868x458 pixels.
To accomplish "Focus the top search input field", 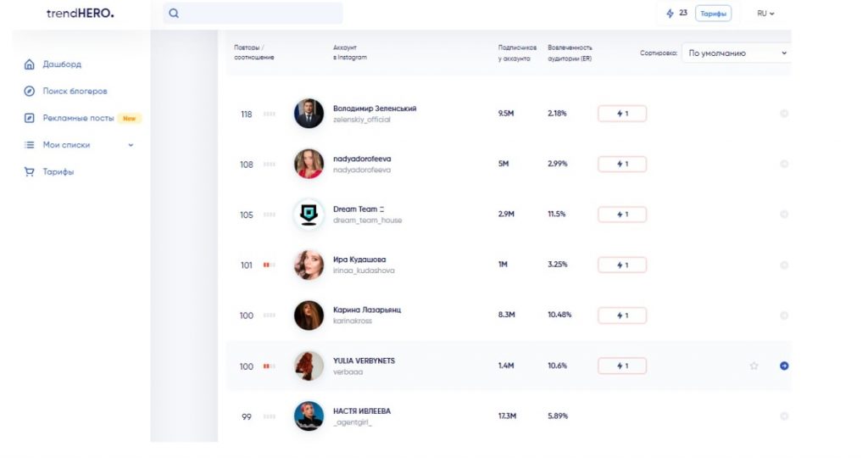I will 253,14.
